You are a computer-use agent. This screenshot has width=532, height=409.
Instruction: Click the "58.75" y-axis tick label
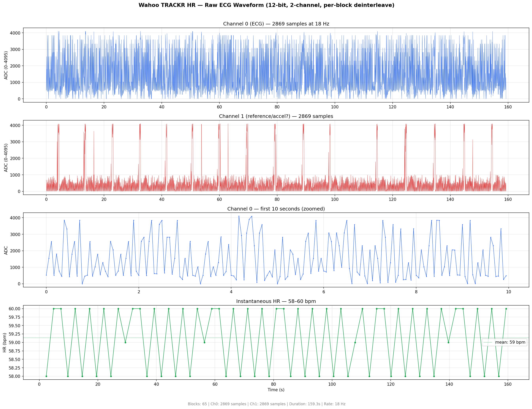point(15,351)
